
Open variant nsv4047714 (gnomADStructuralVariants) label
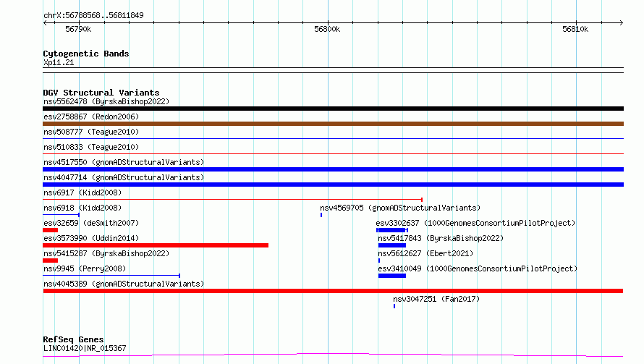(124, 177)
